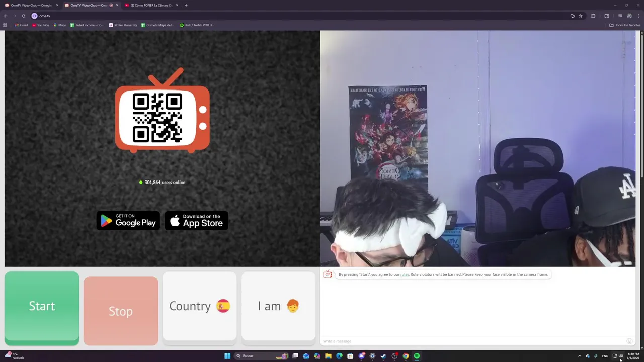Open the Get it on Google Play badge
Screen dimensions: 644x362
(x=128, y=221)
